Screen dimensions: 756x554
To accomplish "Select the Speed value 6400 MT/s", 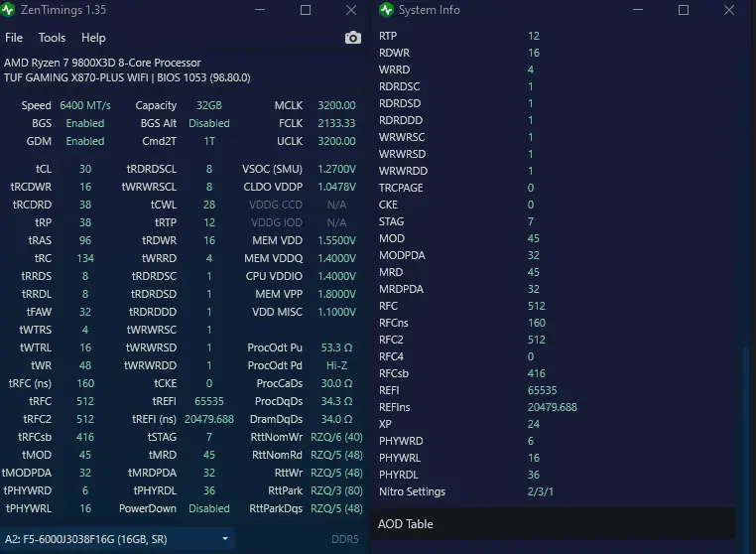I will point(85,105).
